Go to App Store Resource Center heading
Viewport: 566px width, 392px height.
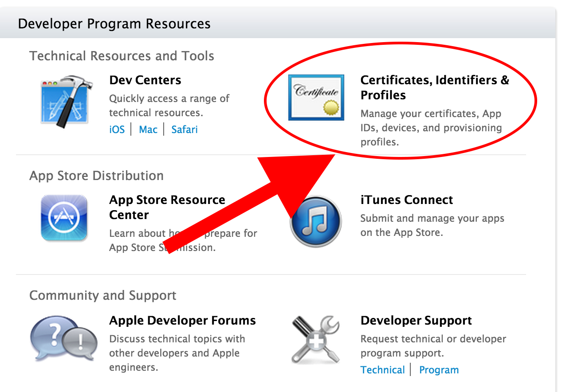167,207
